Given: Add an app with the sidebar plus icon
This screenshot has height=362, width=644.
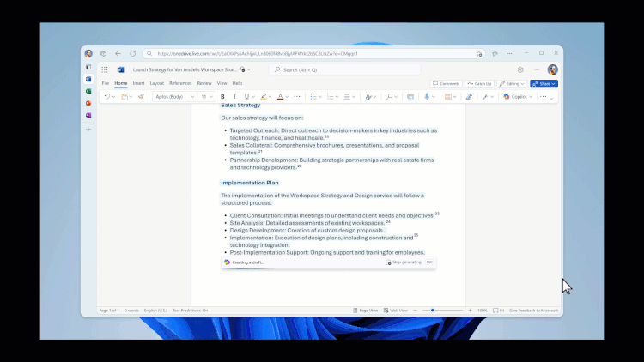Looking at the screenshot, I should pyautogui.click(x=88, y=129).
